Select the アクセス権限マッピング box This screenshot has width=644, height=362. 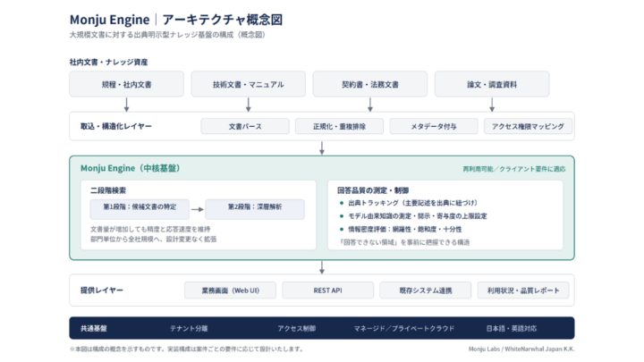[528, 126]
